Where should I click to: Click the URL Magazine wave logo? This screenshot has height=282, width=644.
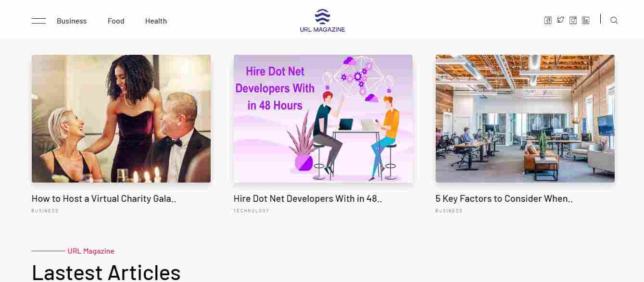coord(322,21)
